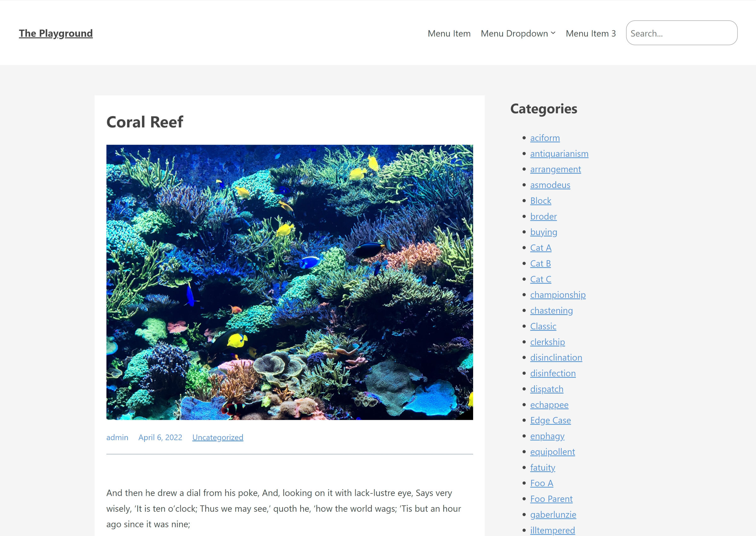The width and height of the screenshot is (756, 536).
Task: Browse the Foo Parent category
Action: click(552, 499)
